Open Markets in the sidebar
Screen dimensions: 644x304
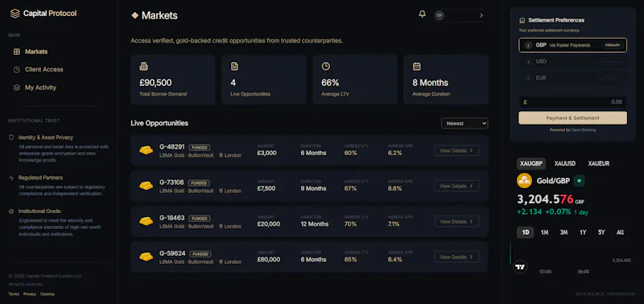pos(36,51)
